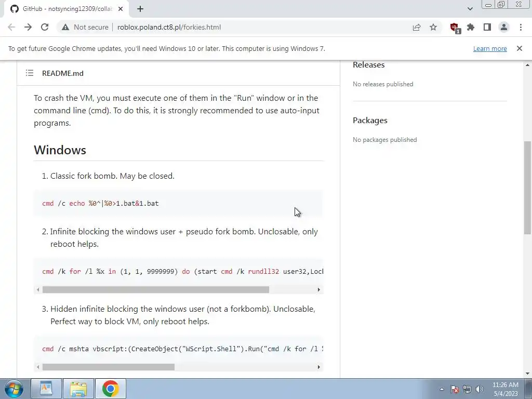
Task: Click the Not secure warning icon
Action: pos(65,27)
